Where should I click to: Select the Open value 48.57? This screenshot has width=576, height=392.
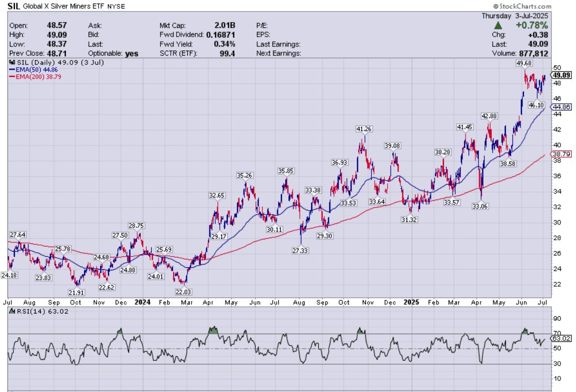[x=57, y=25]
